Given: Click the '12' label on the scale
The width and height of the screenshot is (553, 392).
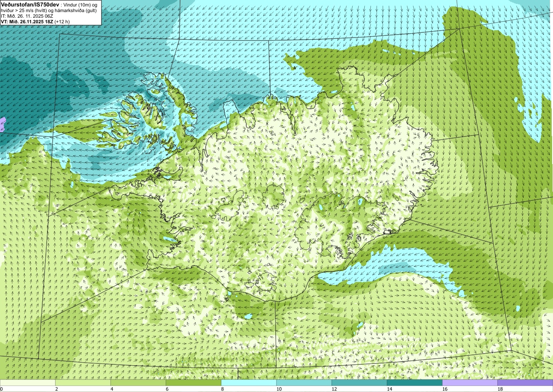Looking at the screenshot, I should pyautogui.click(x=334, y=389).
